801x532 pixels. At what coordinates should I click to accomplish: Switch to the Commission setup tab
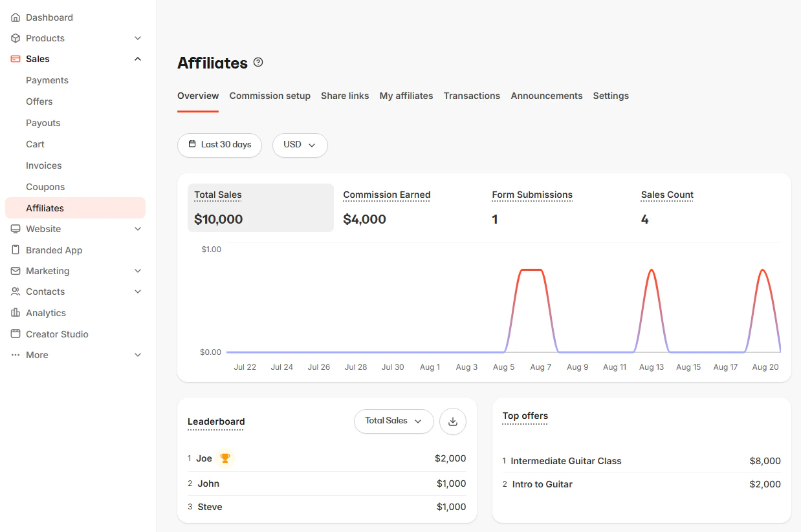click(x=270, y=96)
